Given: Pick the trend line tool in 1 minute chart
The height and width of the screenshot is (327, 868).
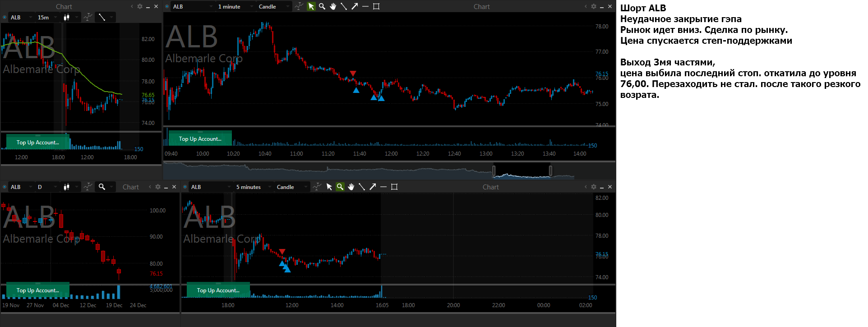Looking at the screenshot, I should point(344,6).
